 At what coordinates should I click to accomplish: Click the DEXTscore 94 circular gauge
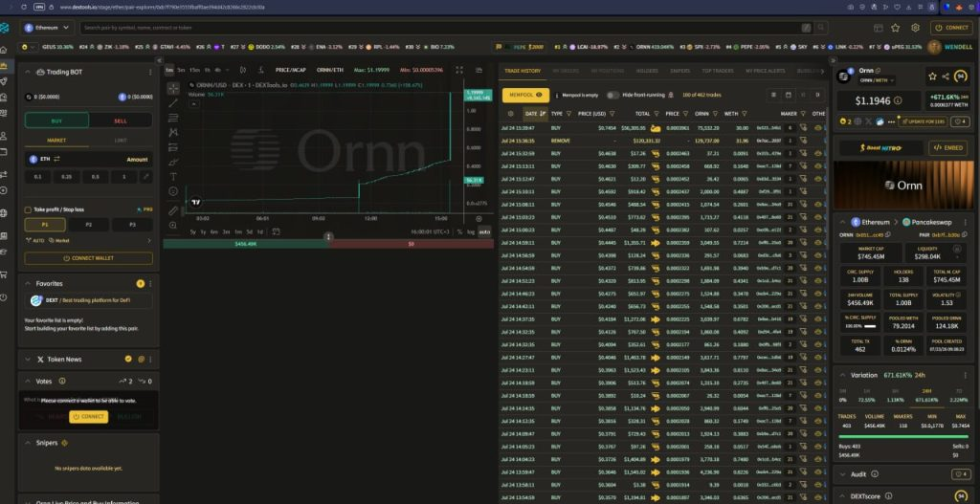pos(961,496)
